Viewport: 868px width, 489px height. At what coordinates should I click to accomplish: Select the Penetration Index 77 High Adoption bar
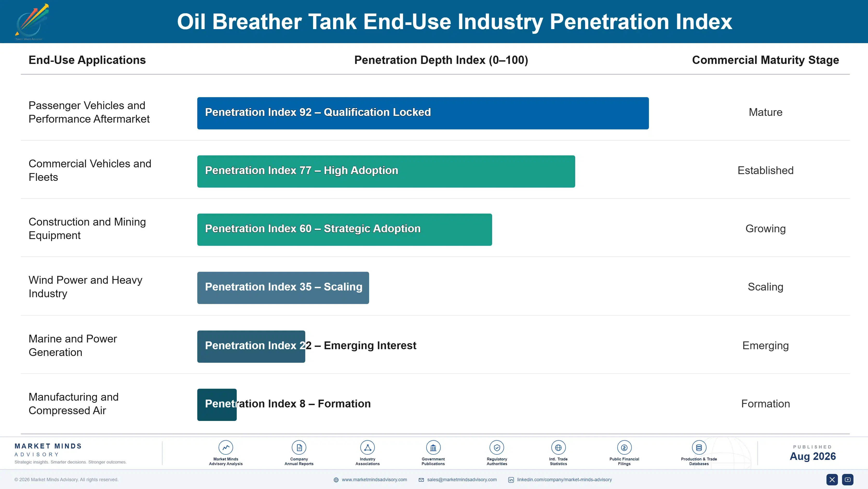tap(386, 171)
